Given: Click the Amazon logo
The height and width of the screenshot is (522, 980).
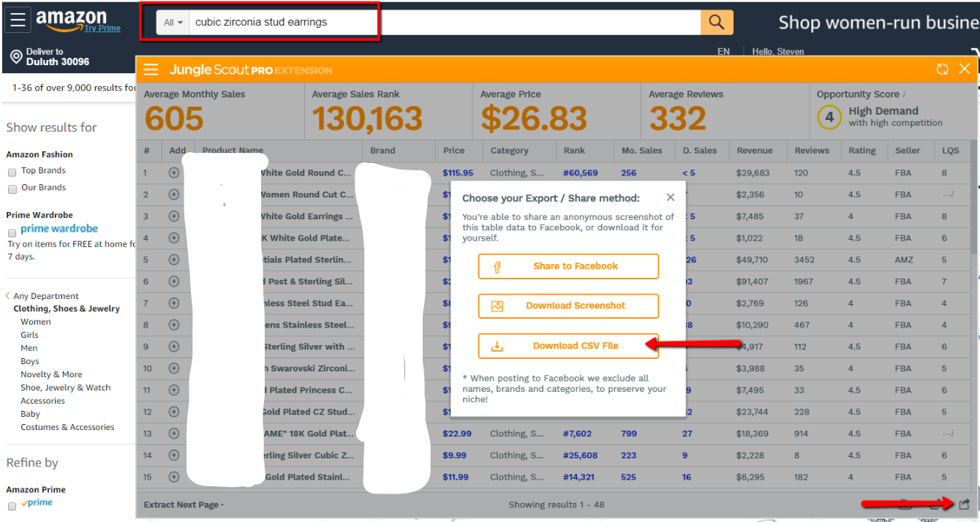Looking at the screenshot, I should tap(71, 19).
